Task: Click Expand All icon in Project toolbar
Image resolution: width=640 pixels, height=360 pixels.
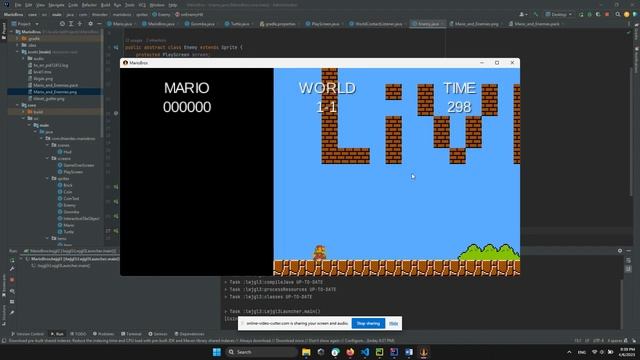Action: click(x=71, y=24)
